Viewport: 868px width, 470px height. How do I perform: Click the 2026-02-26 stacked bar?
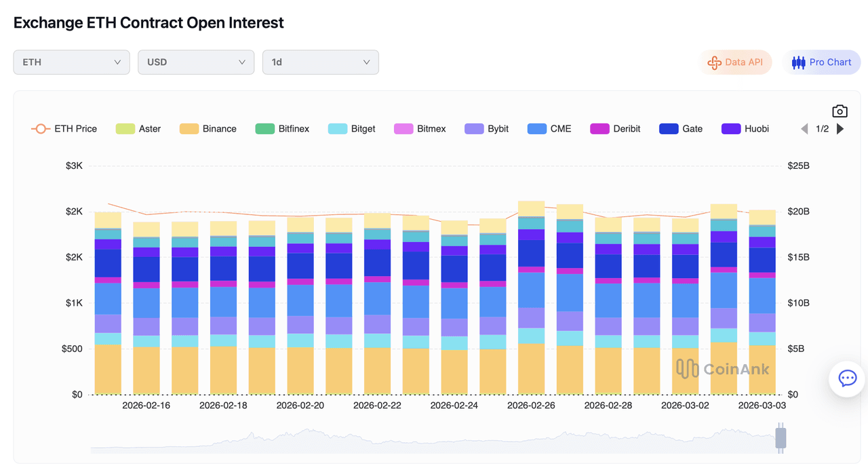(531, 298)
